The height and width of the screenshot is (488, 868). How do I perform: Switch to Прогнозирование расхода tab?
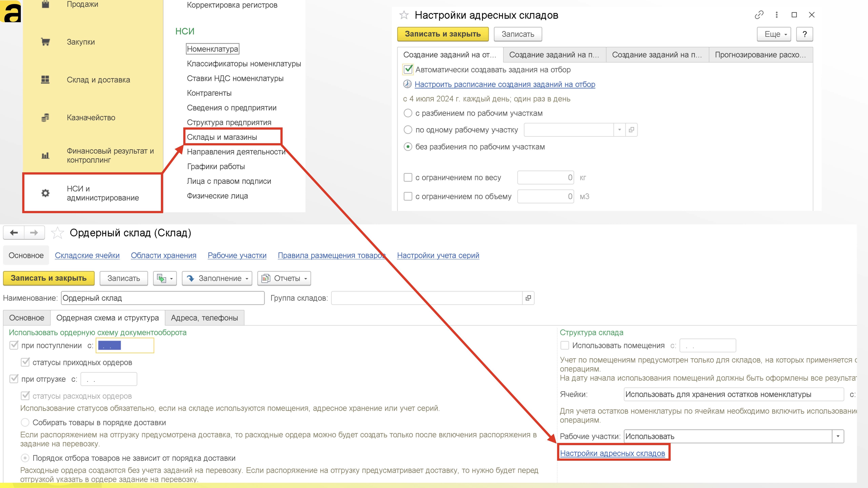tap(761, 55)
